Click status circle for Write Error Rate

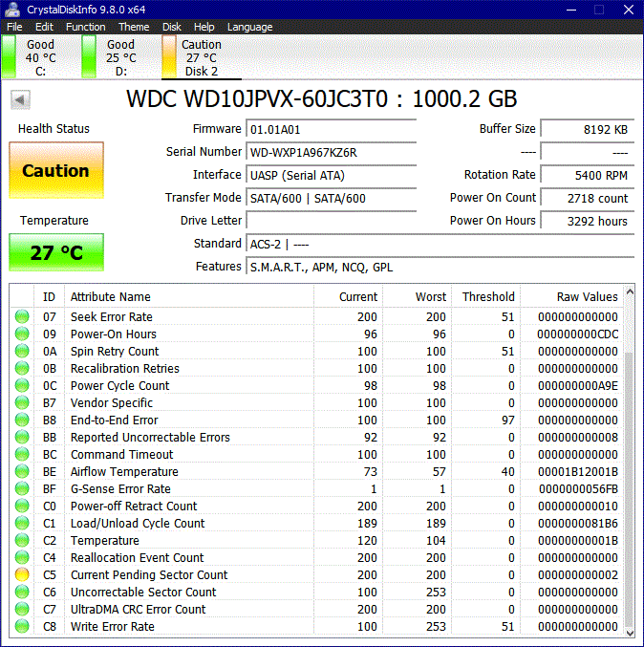[22, 626]
